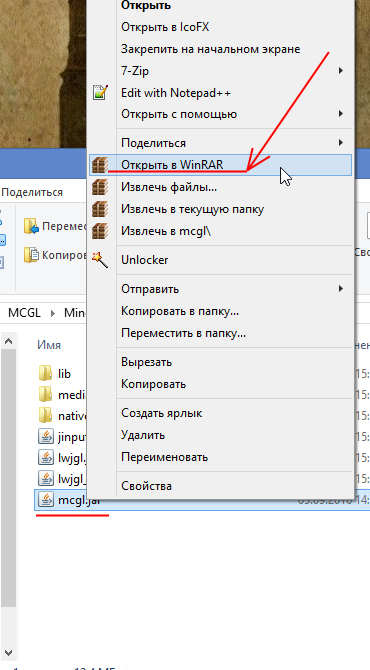370x670 pixels.
Task: Click WinRAR icon beside Извлечь файлы
Action: pos(100,187)
